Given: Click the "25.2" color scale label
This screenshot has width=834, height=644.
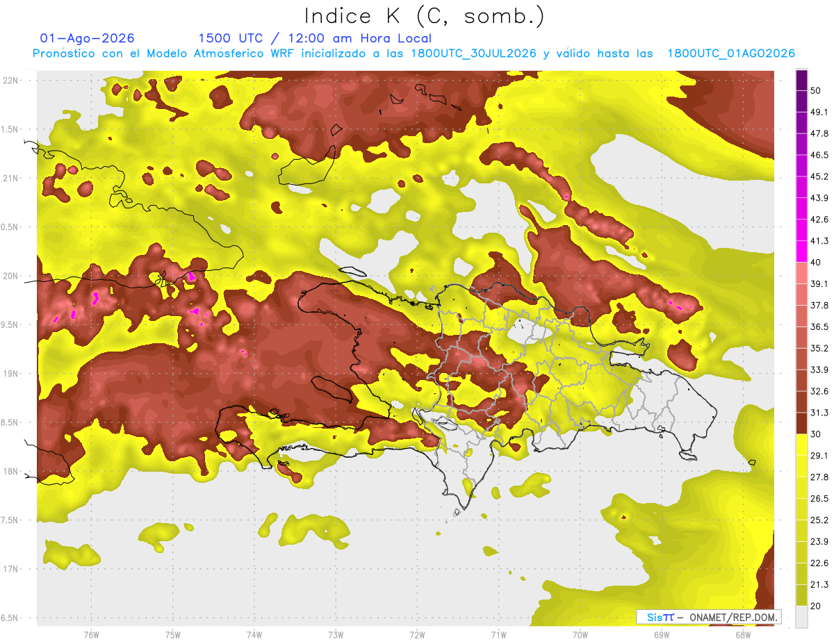Looking at the screenshot, I should 819,520.
